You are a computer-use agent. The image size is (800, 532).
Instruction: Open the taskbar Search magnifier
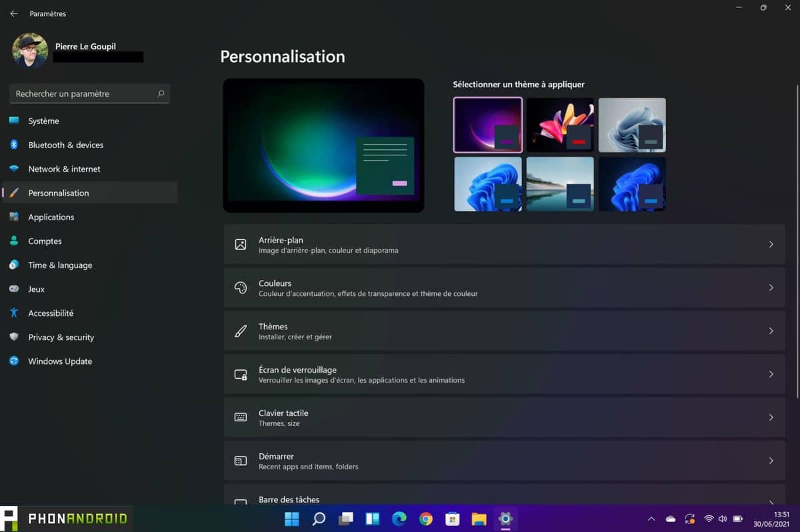[x=319, y=519]
